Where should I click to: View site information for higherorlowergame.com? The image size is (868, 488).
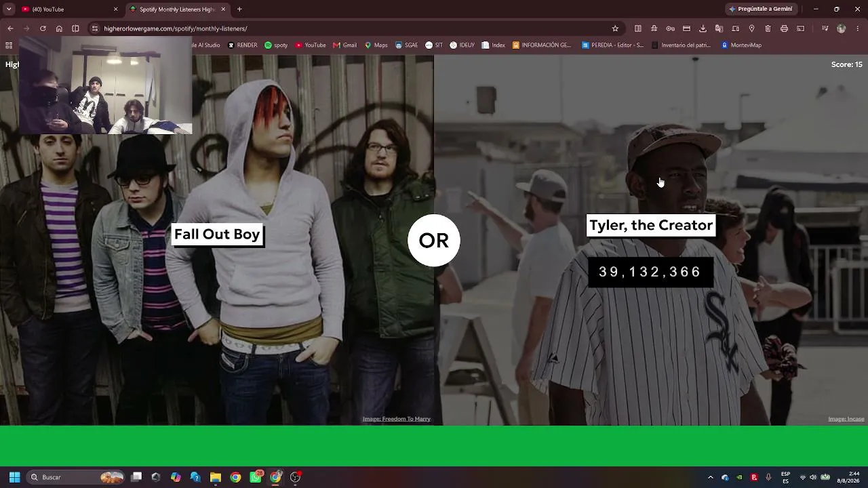[x=95, y=28]
